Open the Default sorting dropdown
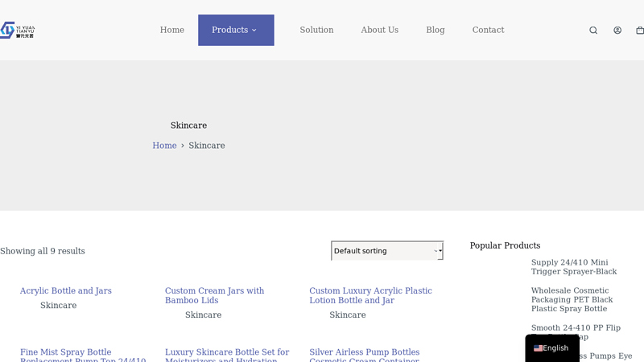Viewport: 644px width, 362px height. (387, 250)
